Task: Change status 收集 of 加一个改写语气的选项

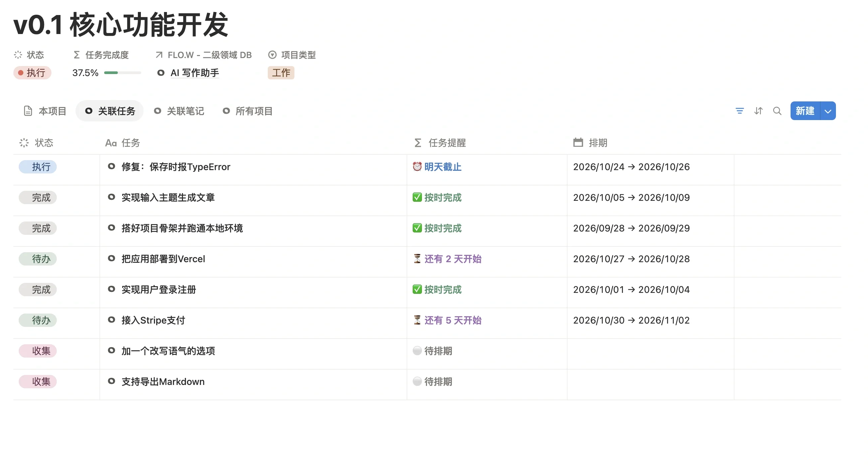Action: (38, 351)
